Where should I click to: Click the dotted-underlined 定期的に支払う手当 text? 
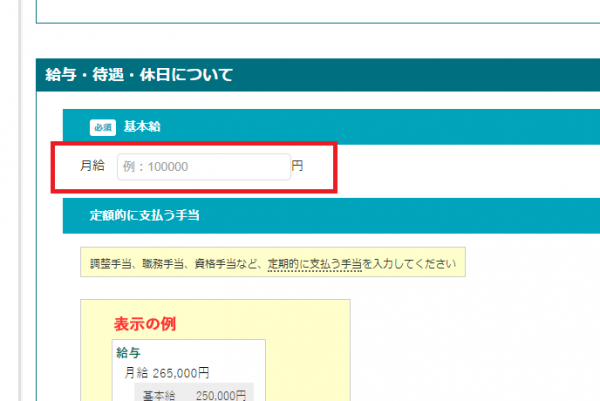(315, 264)
